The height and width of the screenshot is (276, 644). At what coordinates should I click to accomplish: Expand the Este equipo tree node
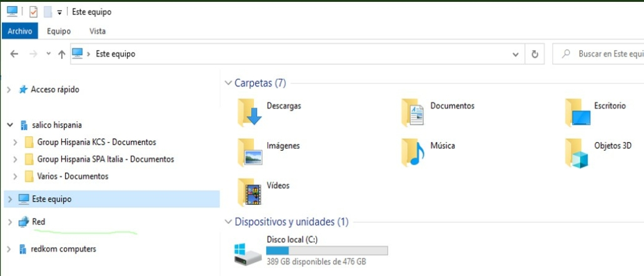coord(10,200)
